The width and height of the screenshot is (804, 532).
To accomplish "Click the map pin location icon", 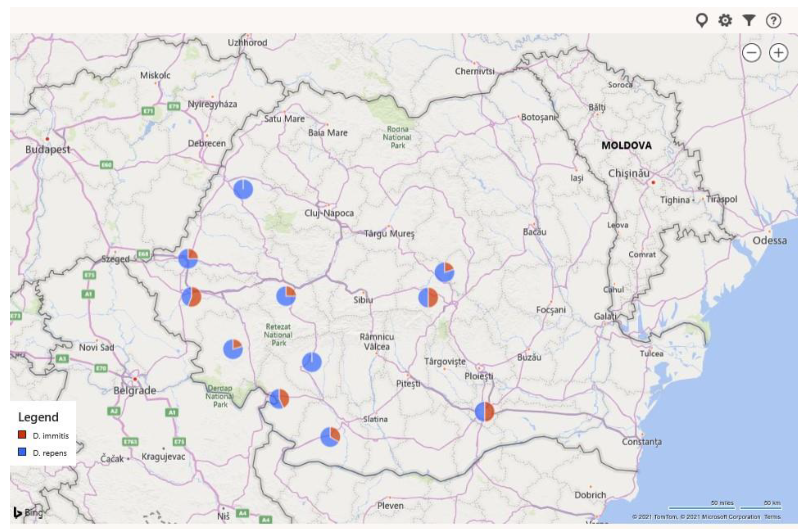I will 701,20.
